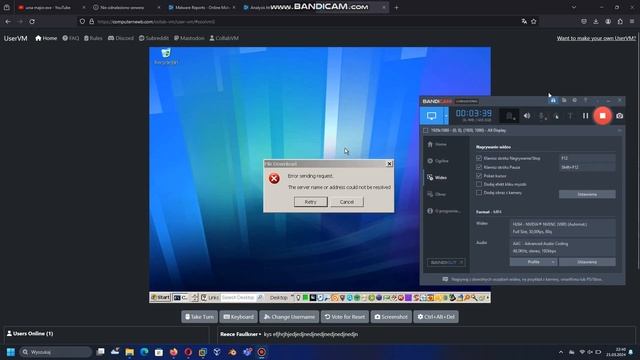The image size is (640, 360).
Task: Open a new browser tab with the plus button
Action: [396, 7]
